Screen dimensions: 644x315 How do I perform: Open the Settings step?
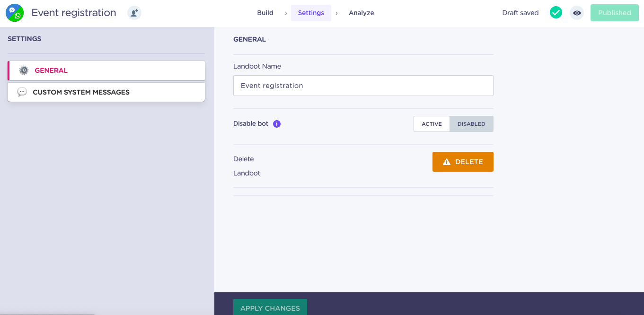311,13
